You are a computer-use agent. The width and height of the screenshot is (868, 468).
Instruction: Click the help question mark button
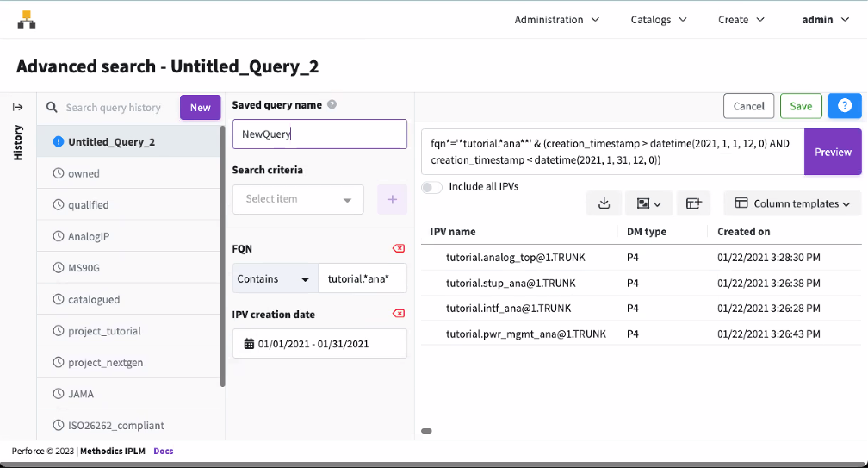[844, 106]
